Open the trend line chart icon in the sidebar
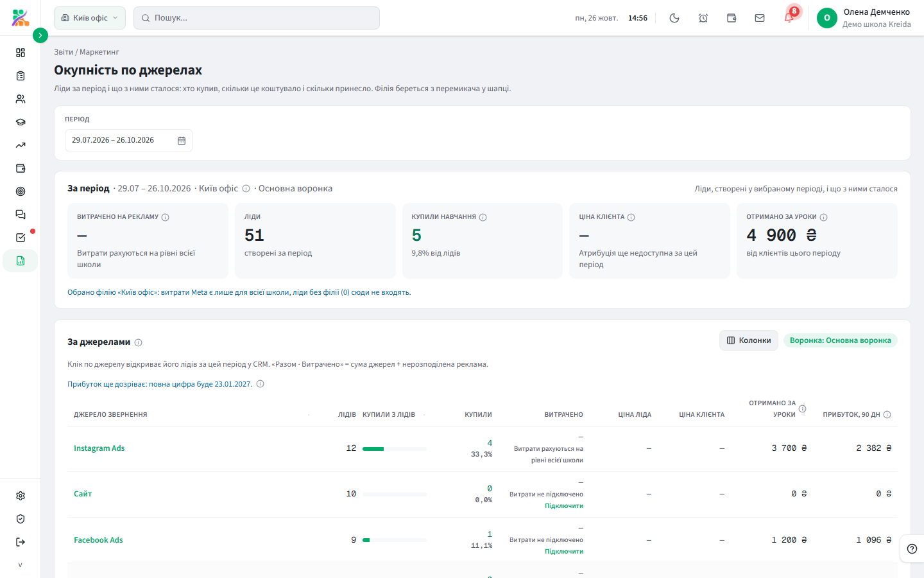This screenshot has width=924, height=578. tap(21, 145)
